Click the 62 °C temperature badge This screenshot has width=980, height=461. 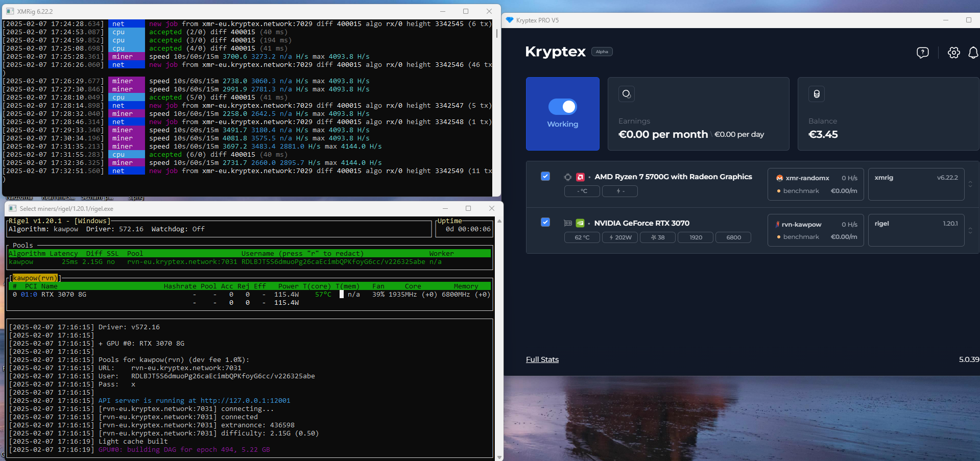582,237
